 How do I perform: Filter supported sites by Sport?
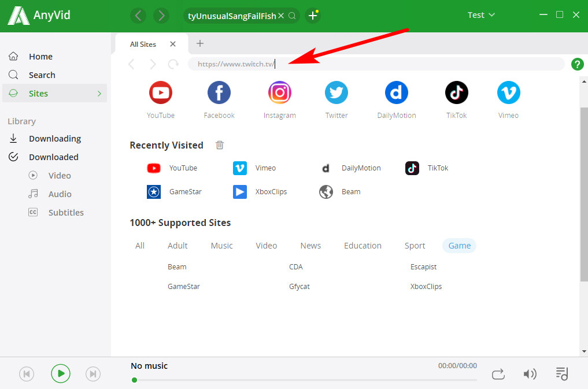point(415,246)
